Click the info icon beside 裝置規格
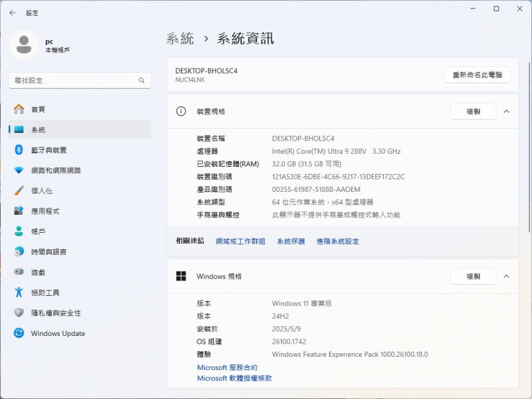The height and width of the screenshot is (399, 532). tap(181, 112)
